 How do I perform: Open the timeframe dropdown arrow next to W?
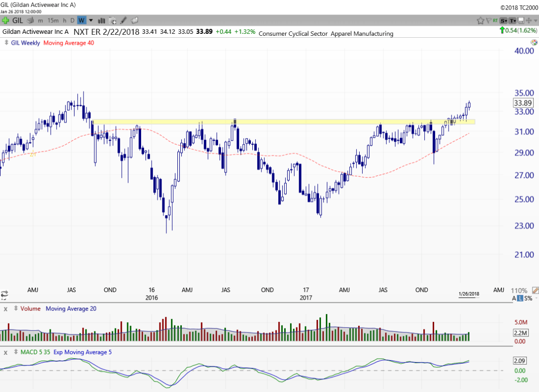(91, 20)
